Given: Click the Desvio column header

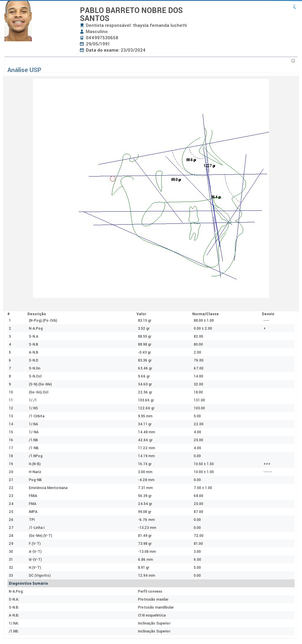Looking at the screenshot, I should (x=268, y=314).
